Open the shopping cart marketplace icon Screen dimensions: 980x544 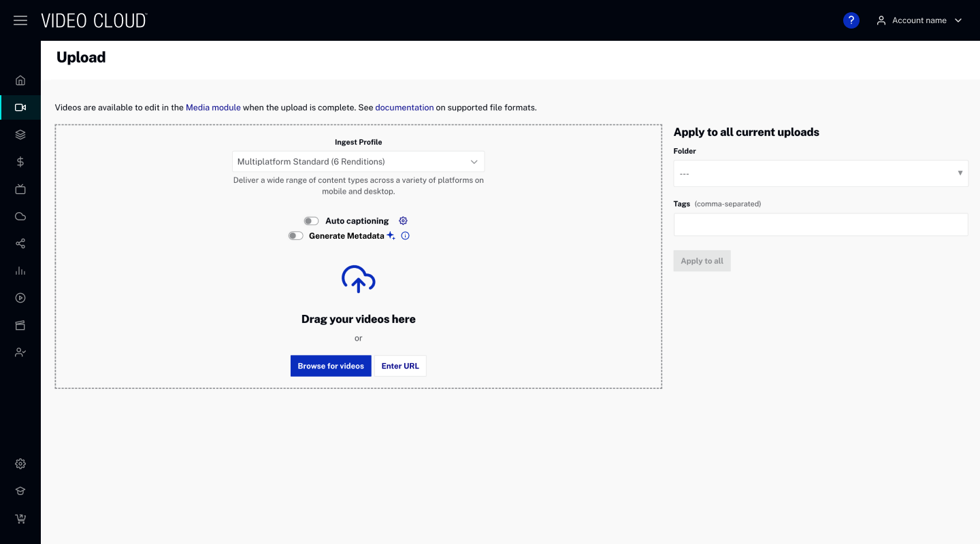coord(20,519)
